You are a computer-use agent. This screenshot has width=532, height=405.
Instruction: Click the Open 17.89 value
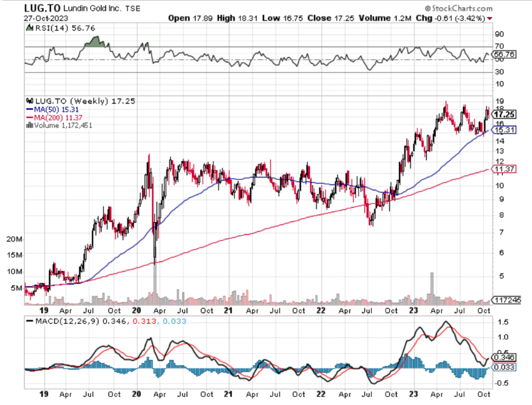(x=190, y=18)
